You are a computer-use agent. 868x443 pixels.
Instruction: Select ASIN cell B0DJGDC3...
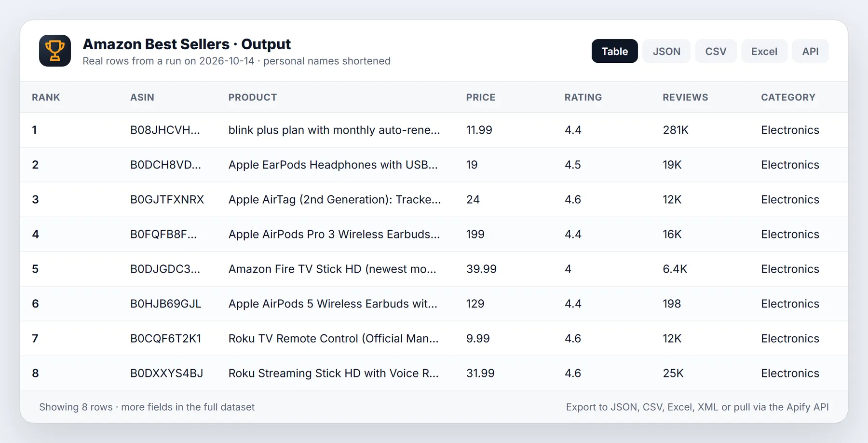click(165, 269)
